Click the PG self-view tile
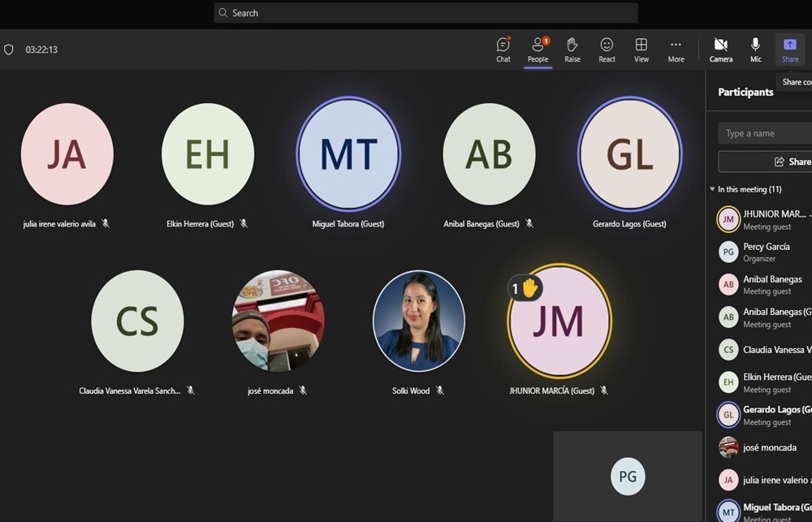The width and height of the screenshot is (812, 522). [628, 477]
